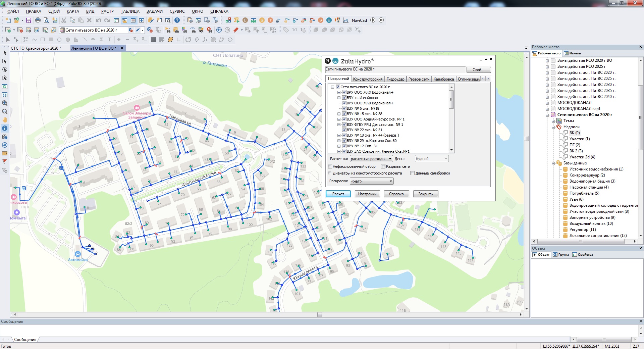Enable 'Диаметры из конструкторского расчета' checkbox
This screenshot has width=644, height=349.
[x=330, y=173]
